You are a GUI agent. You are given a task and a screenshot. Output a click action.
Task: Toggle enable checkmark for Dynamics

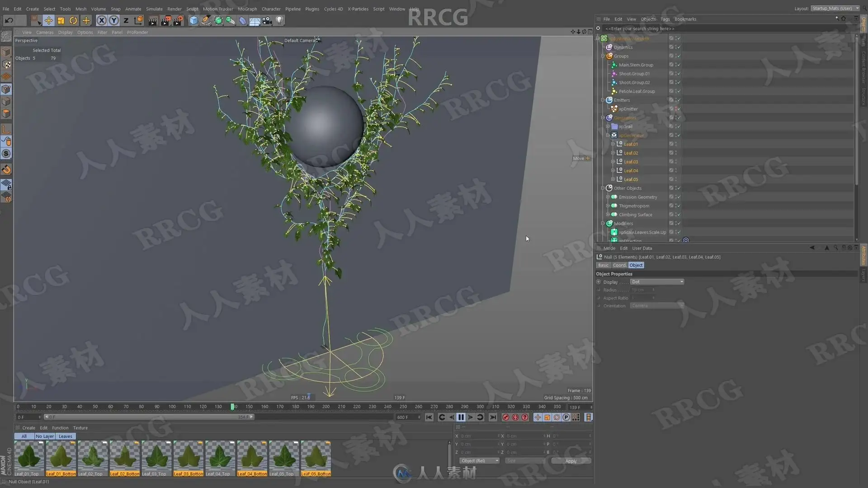coord(679,47)
